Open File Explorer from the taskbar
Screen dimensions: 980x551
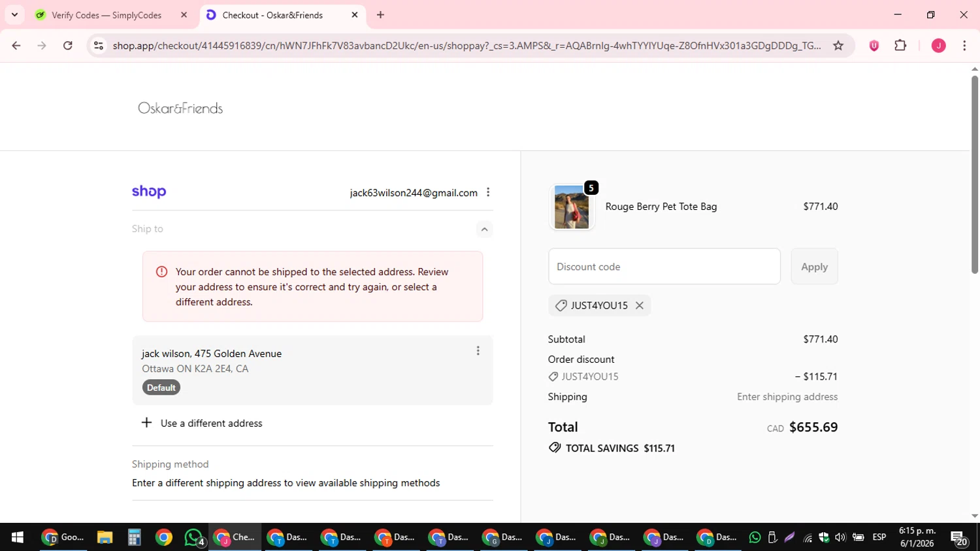(x=105, y=537)
